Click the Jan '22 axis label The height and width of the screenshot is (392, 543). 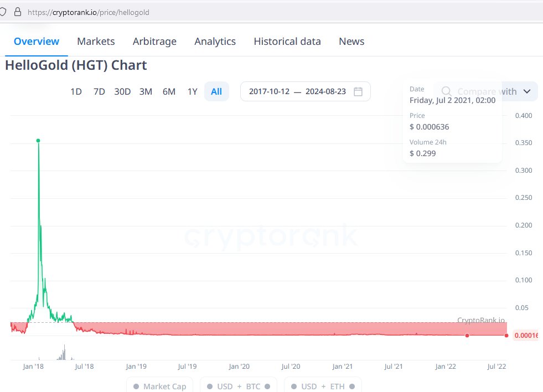click(446, 367)
